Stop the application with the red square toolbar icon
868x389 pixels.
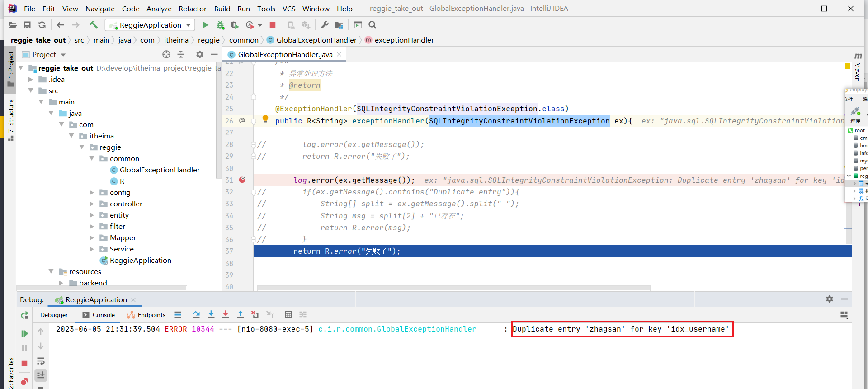[273, 25]
